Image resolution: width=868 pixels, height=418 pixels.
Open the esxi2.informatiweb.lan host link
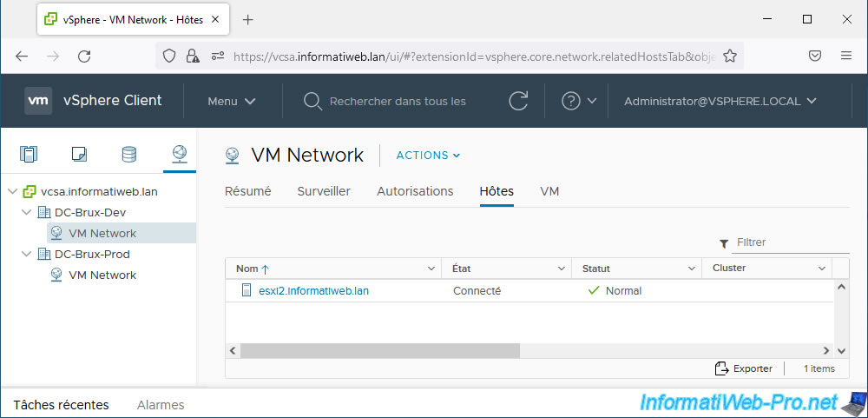click(x=313, y=291)
